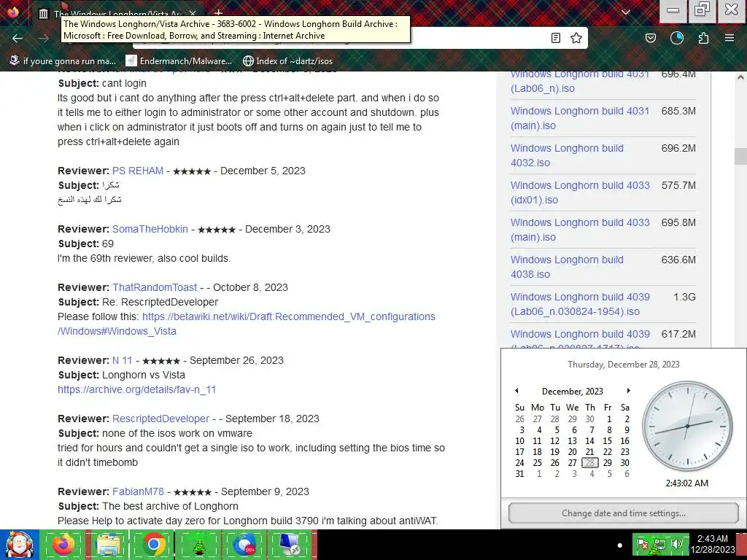Open the Index of ~dartz/isos bookmark

(287, 61)
